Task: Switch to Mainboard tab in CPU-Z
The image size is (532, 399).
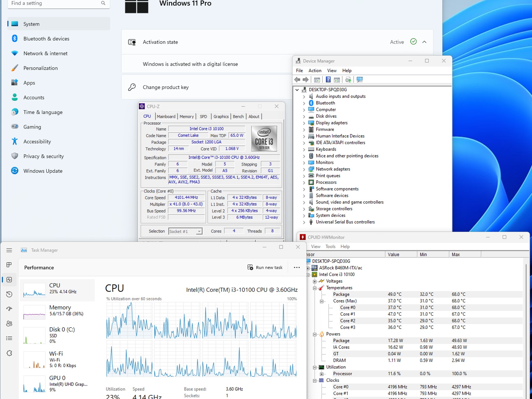Action: click(166, 116)
